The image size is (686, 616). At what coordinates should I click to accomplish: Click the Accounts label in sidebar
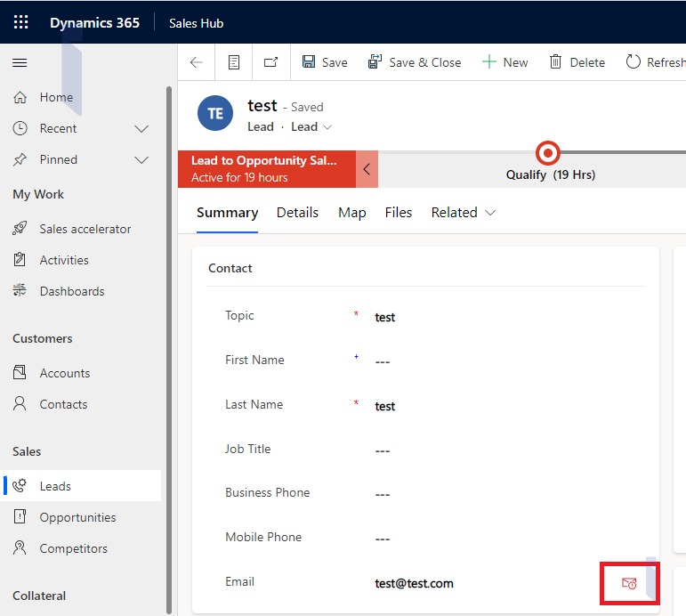tap(65, 373)
